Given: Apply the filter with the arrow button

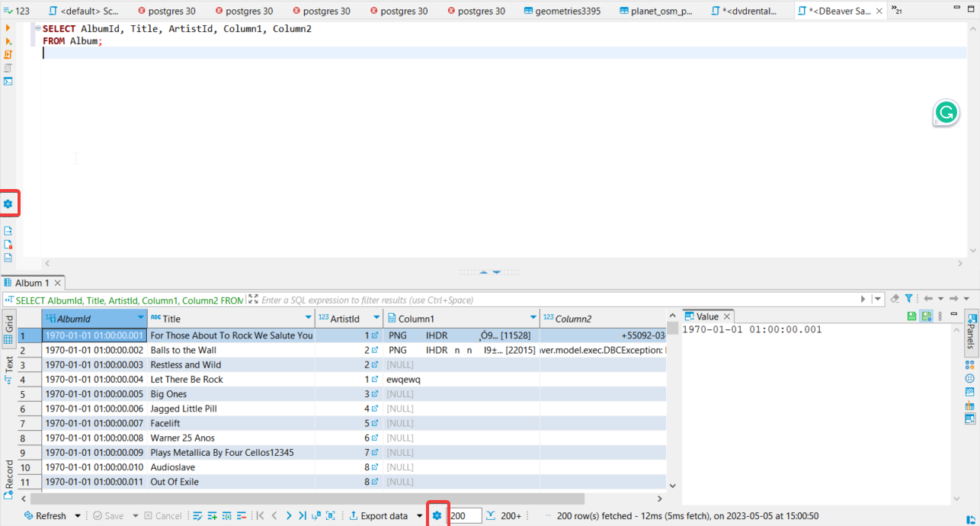Looking at the screenshot, I should pyautogui.click(x=863, y=299).
